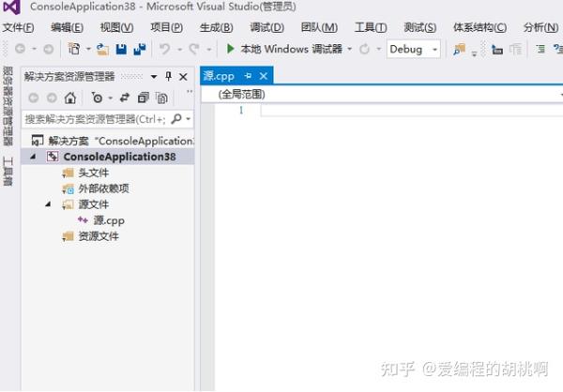Switch to the 源.cpp editor tab

(219, 76)
